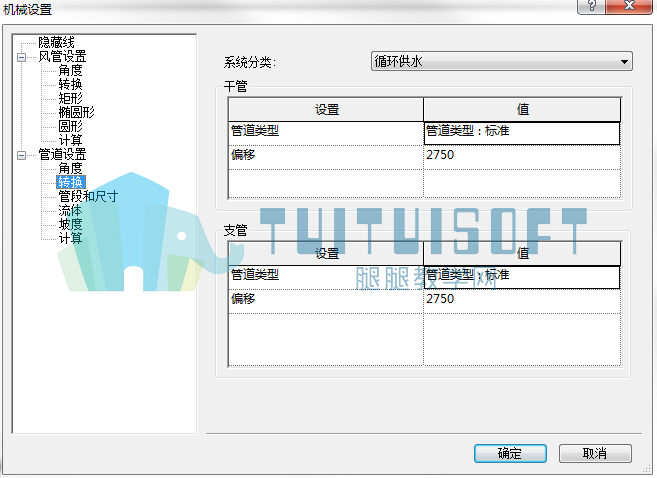Select 流体 in the pipe settings
This screenshot has height=478, width=657.
tap(70, 210)
